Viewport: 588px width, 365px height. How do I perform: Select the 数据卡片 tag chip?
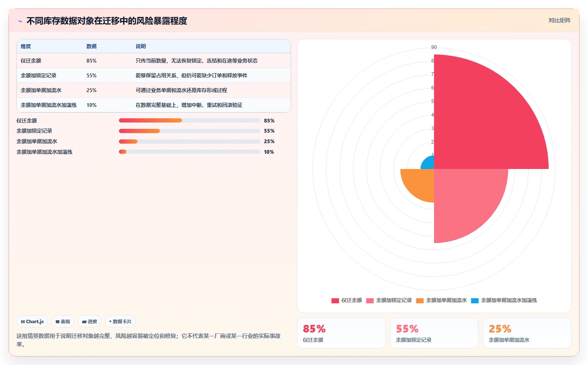(x=120, y=321)
